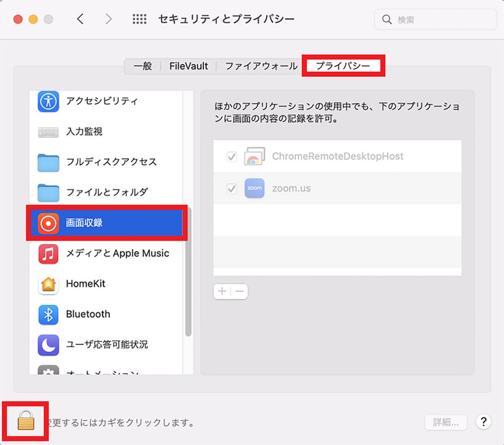Select the 画面収録 row
This screenshot has height=445, width=504.
pos(107,223)
